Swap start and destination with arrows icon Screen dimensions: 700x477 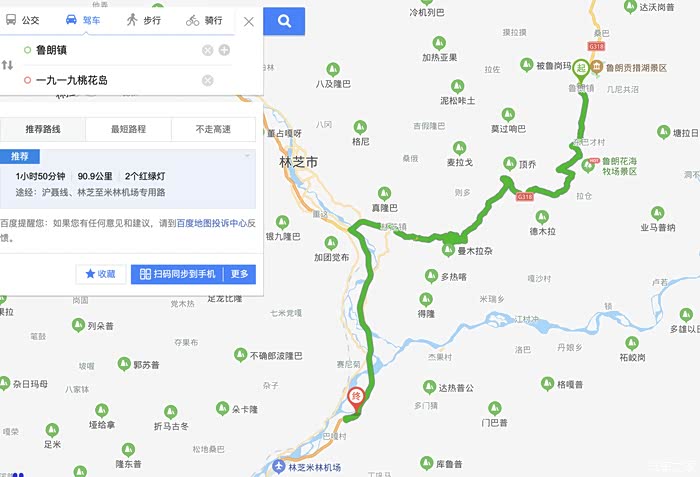8,65
